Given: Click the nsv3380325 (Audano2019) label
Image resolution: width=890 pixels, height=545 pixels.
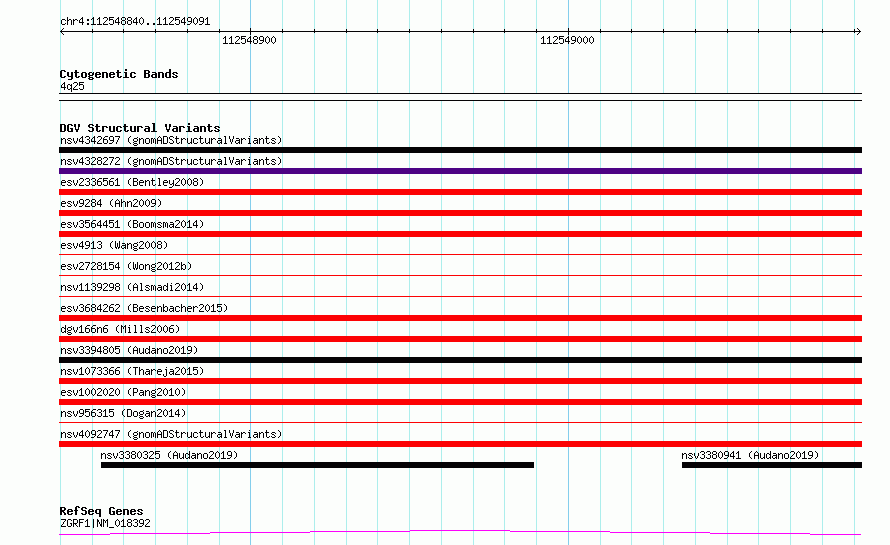Looking at the screenshot, I should 169,455.
